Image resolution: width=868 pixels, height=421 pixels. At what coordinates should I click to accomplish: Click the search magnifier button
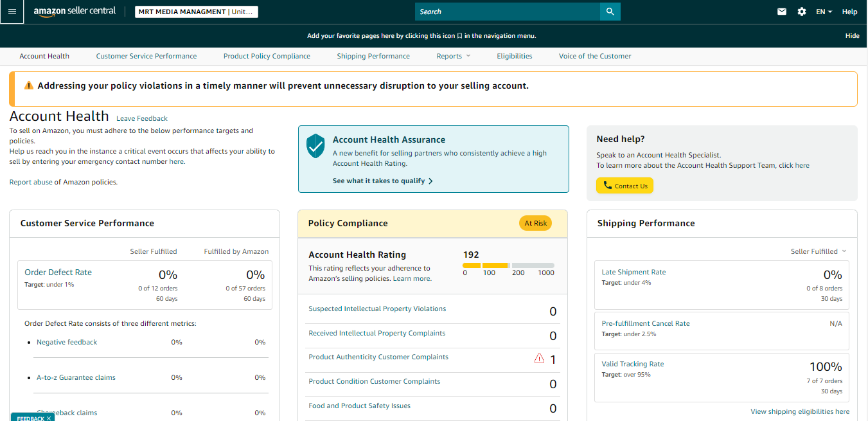(610, 12)
